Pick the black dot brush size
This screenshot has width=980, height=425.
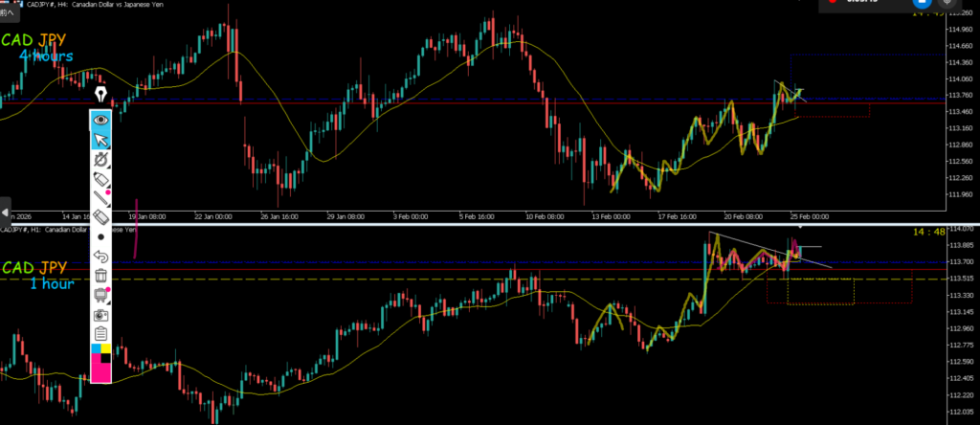(x=101, y=236)
